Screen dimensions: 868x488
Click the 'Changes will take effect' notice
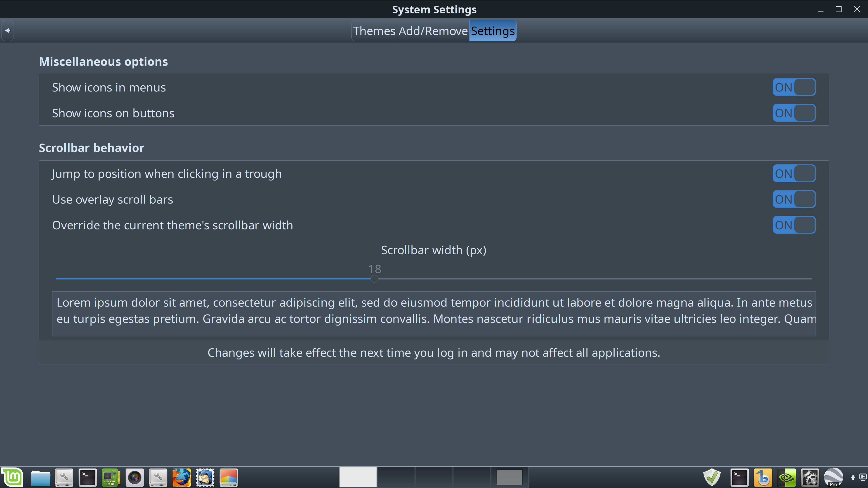click(434, 353)
